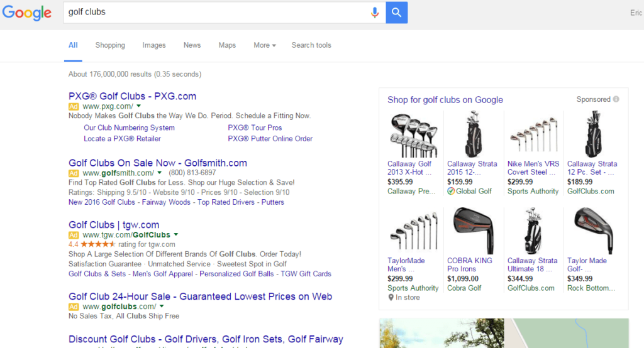This screenshot has width=644, height=348.
Task: Click the phone number (800) 813-6897
Action: 192,173
